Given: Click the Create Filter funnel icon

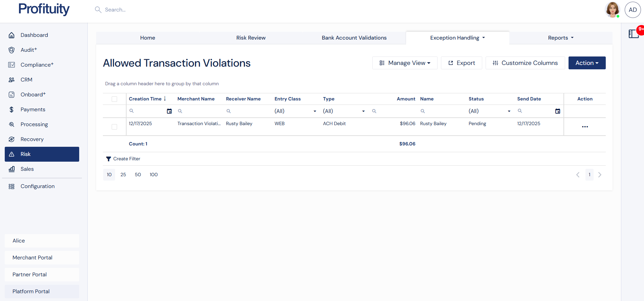Looking at the screenshot, I should pyautogui.click(x=108, y=159).
